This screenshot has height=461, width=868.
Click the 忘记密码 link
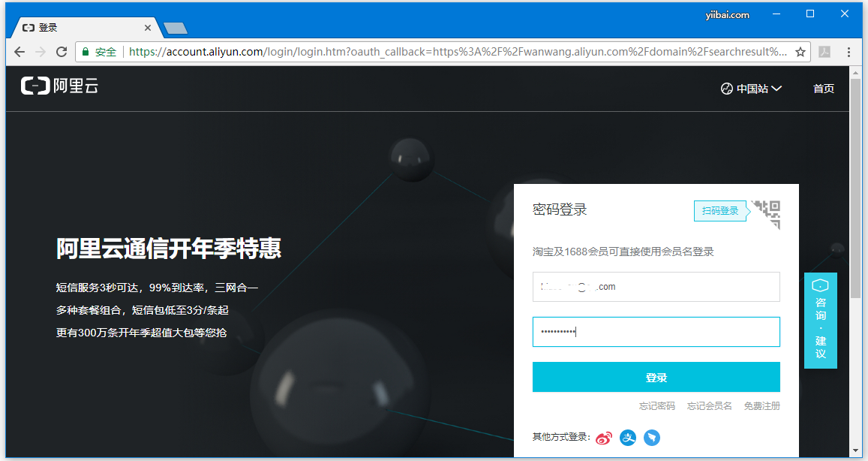click(x=656, y=406)
